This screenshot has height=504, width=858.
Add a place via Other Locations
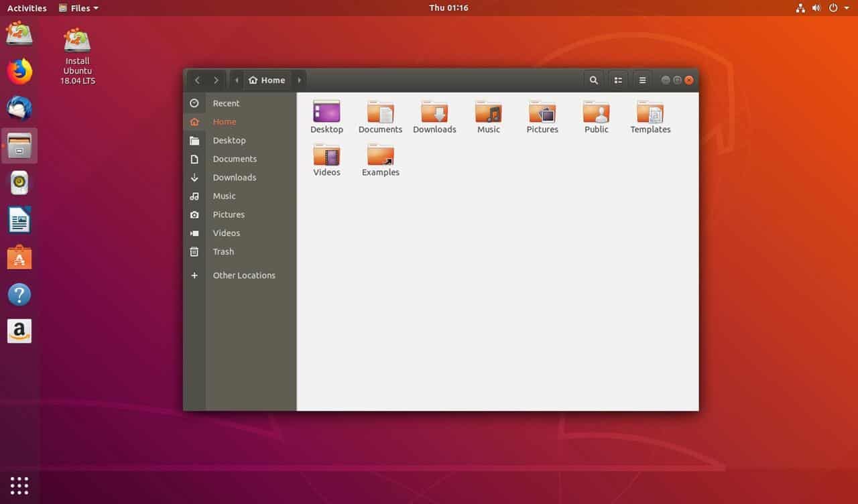(244, 275)
